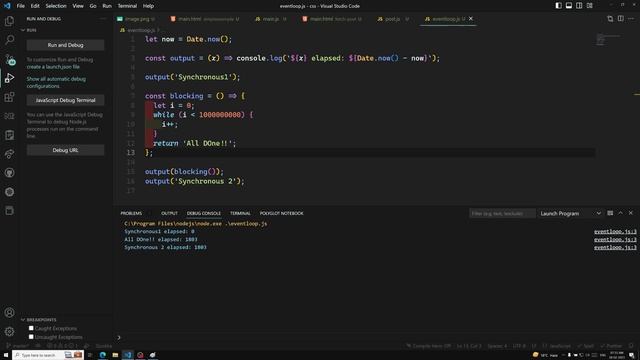Click the Windows taskbar search box
This screenshot has height=360, width=640.
click(x=48, y=355)
